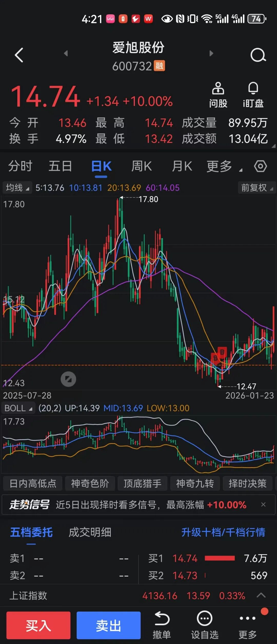277x644 pixels.
Task: Tap the 盯盘 bell alert icon
Action: click(253, 95)
